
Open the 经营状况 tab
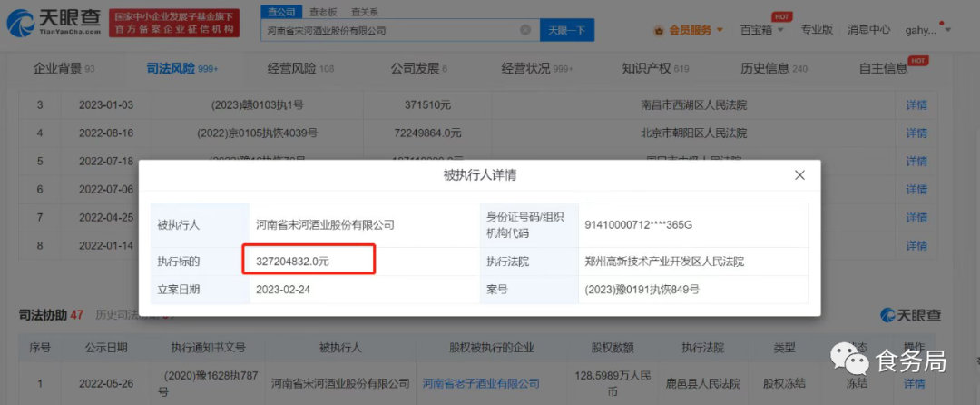click(x=537, y=69)
